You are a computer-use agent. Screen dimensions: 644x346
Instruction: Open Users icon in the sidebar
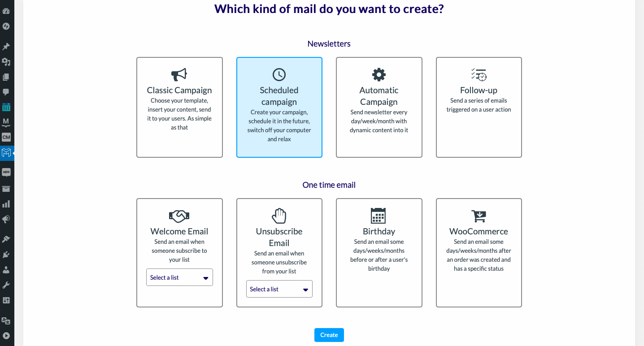(x=6, y=270)
